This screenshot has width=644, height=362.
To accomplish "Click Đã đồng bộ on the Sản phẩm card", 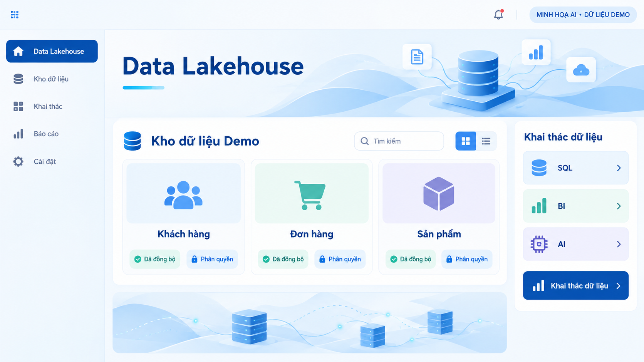I will (411, 259).
